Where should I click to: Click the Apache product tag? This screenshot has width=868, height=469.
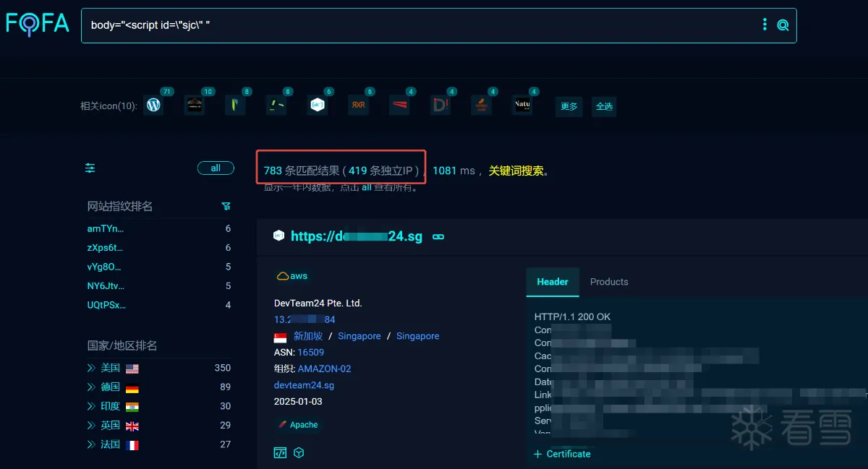[297, 425]
